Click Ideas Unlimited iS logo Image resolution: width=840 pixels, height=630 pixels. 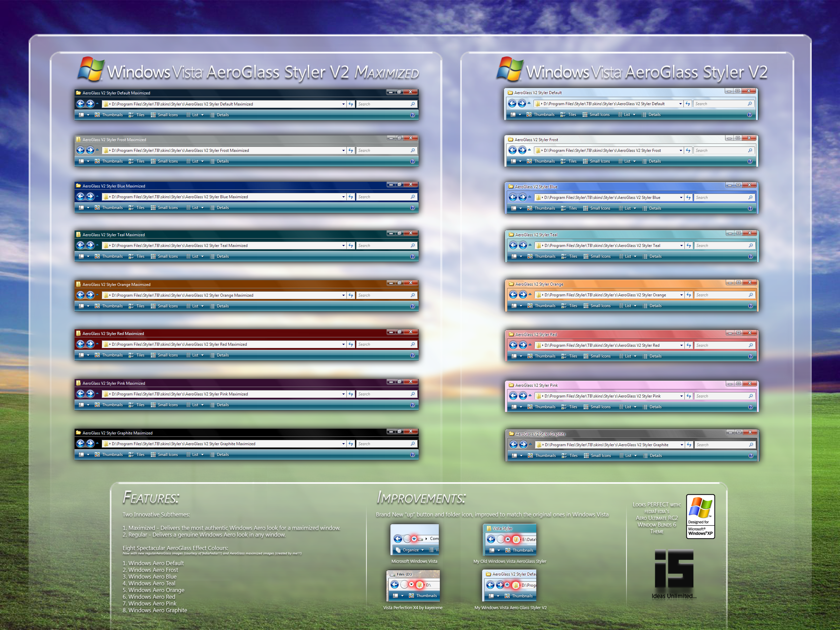point(674,570)
